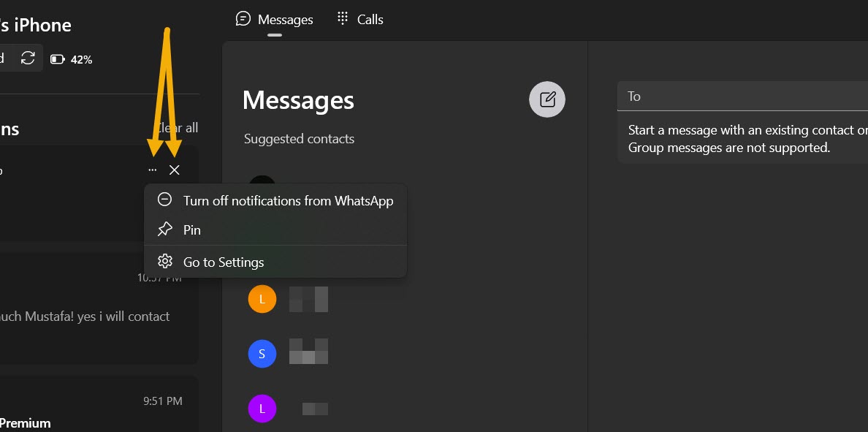
Task: Dismiss the WhatsApp notification with X
Action: click(174, 170)
